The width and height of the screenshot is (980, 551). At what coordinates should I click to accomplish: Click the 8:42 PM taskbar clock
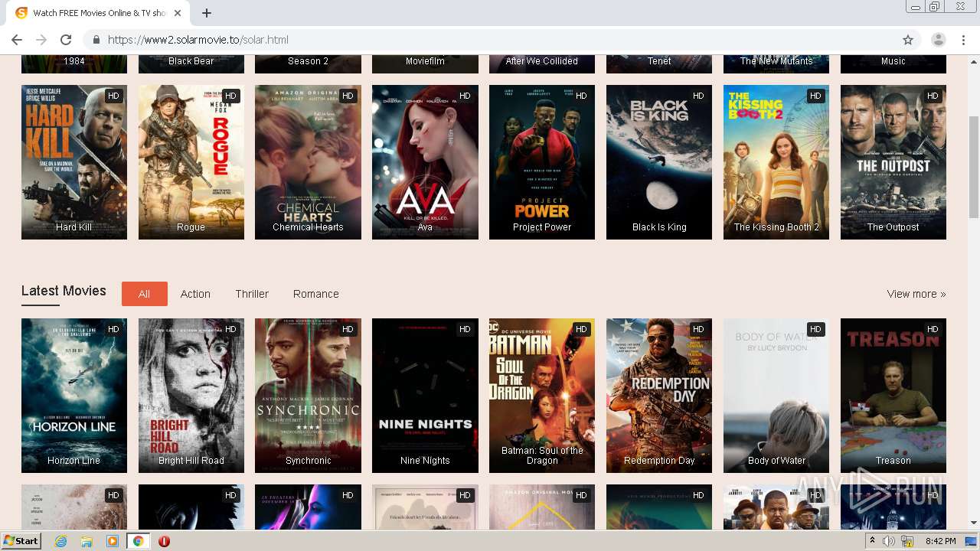point(940,541)
